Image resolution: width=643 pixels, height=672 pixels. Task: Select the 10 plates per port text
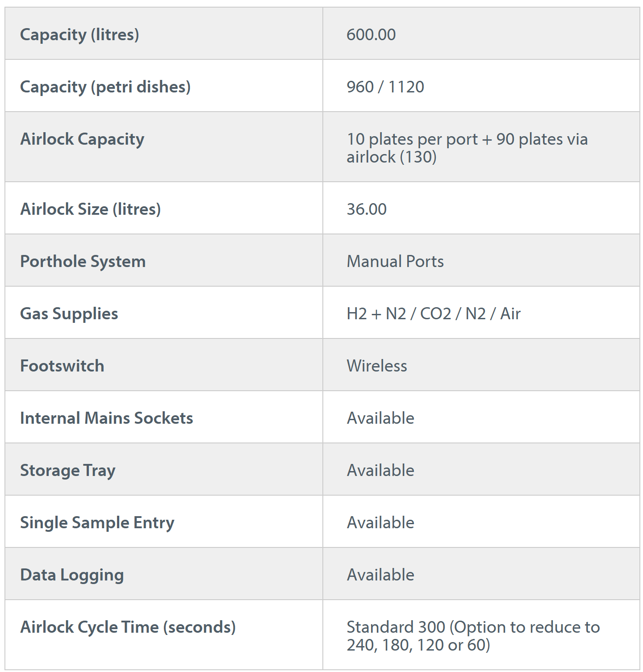pos(412,139)
